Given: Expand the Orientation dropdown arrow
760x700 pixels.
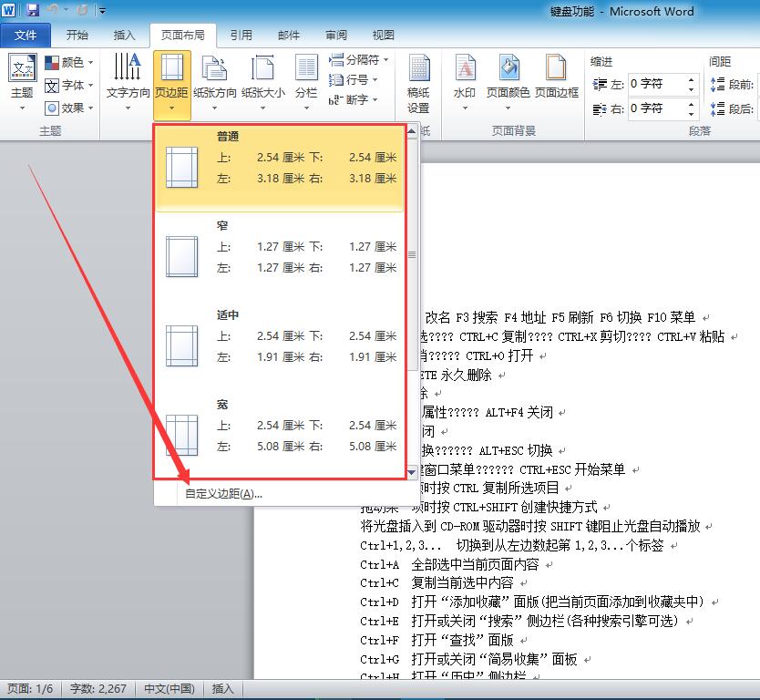Looking at the screenshot, I should [x=214, y=108].
